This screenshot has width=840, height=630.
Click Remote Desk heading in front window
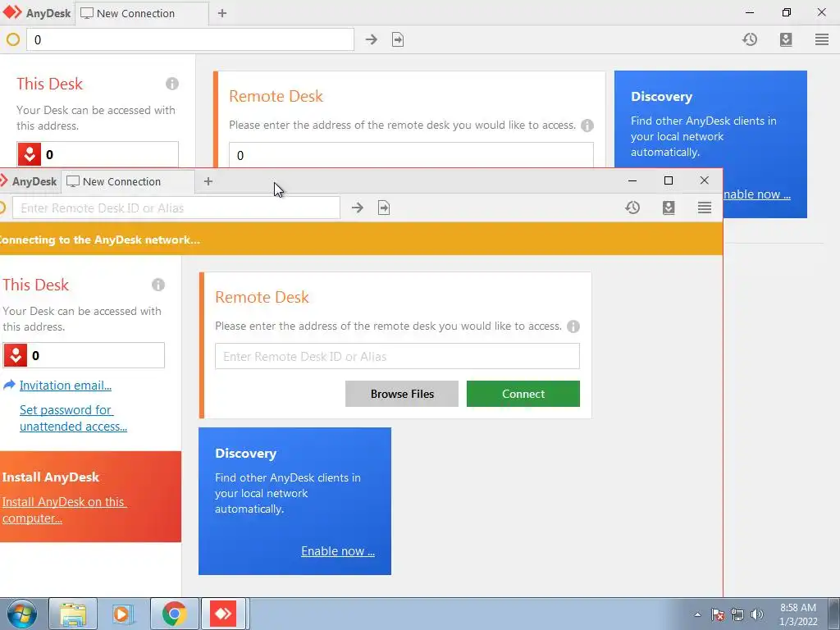[262, 297]
